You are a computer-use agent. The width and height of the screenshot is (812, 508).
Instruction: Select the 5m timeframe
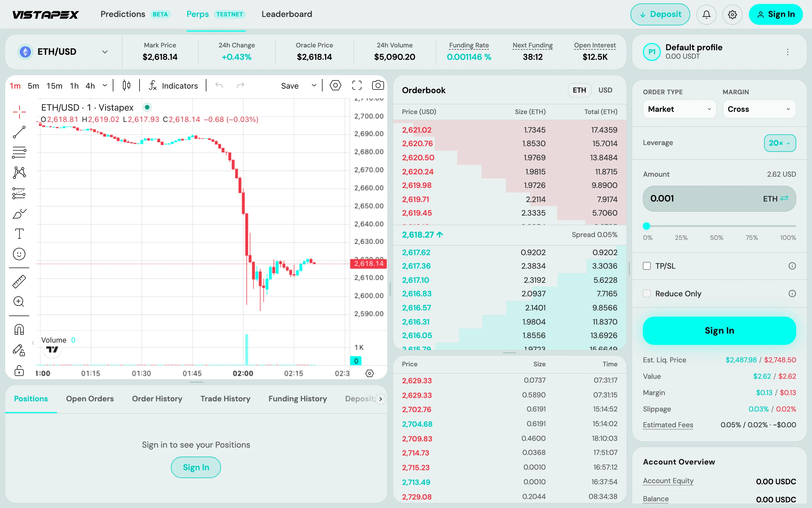coord(33,86)
